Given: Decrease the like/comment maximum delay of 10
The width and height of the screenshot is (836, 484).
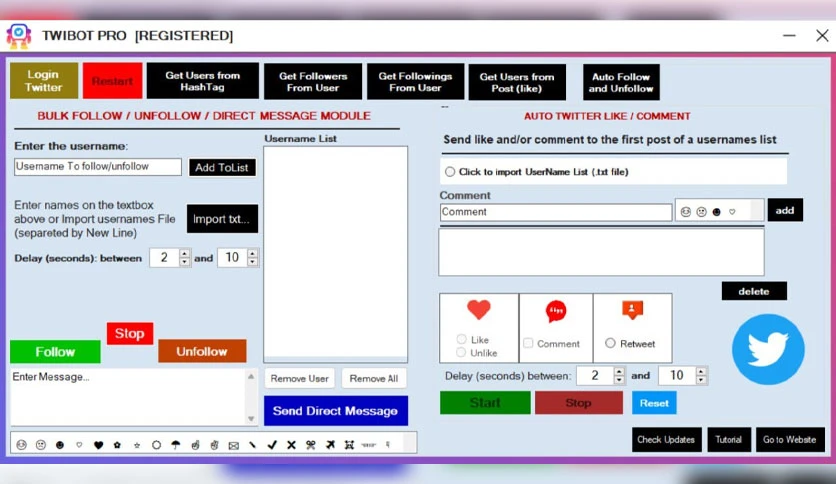Looking at the screenshot, I should 701,380.
